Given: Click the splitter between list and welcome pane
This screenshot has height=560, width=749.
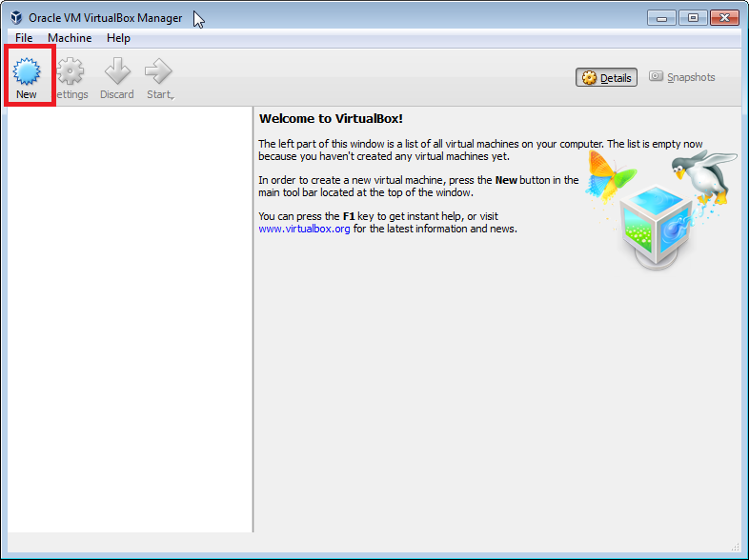Looking at the screenshot, I should [x=253, y=319].
